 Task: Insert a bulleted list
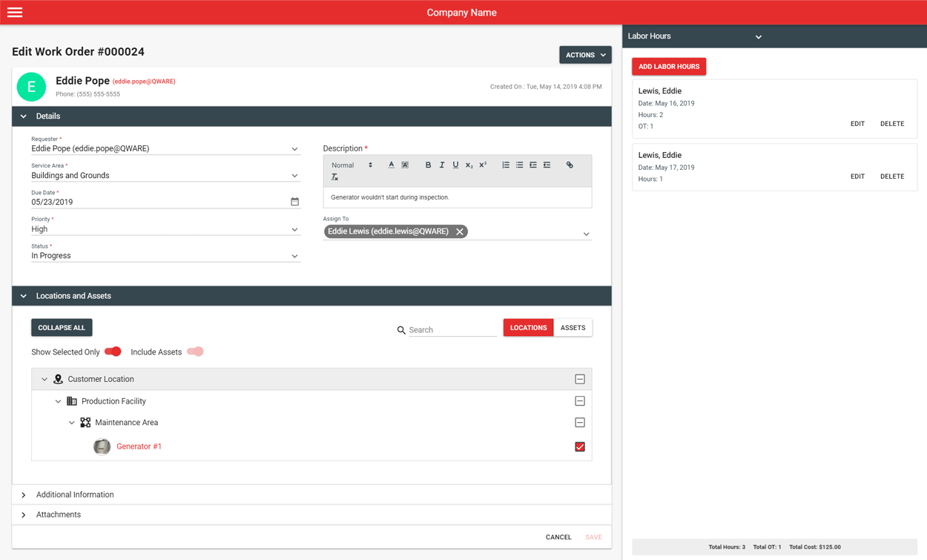click(519, 165)
